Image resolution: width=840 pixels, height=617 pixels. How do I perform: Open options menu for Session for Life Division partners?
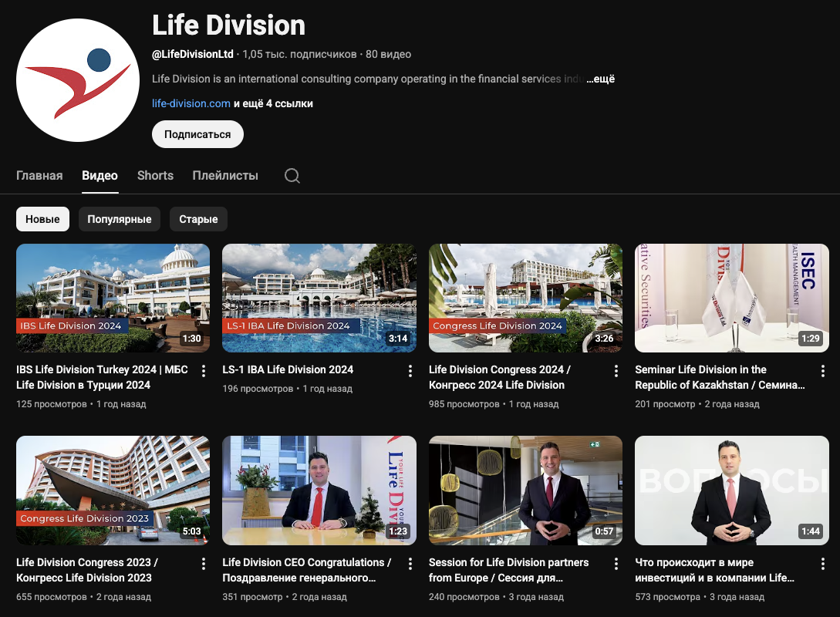[616, 564]
